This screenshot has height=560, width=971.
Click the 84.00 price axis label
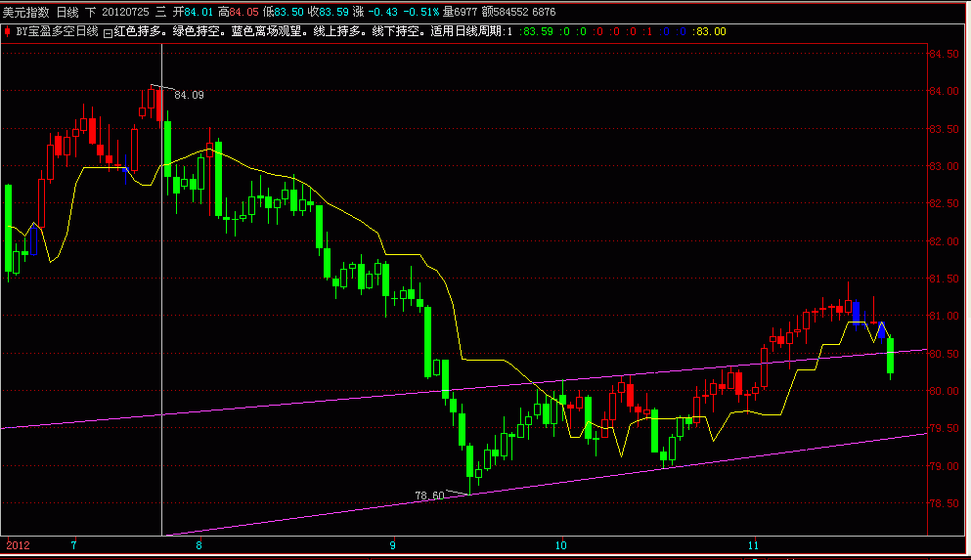[945, 91]
